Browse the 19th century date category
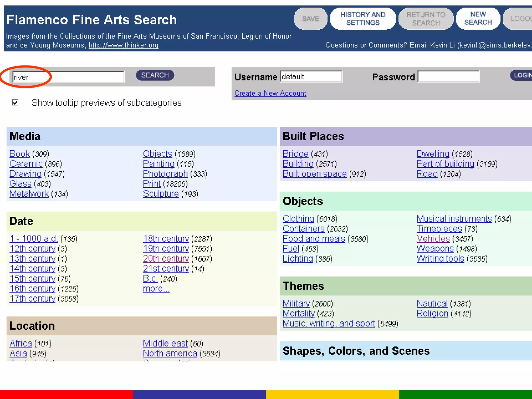532x399 pixels. 166,249
